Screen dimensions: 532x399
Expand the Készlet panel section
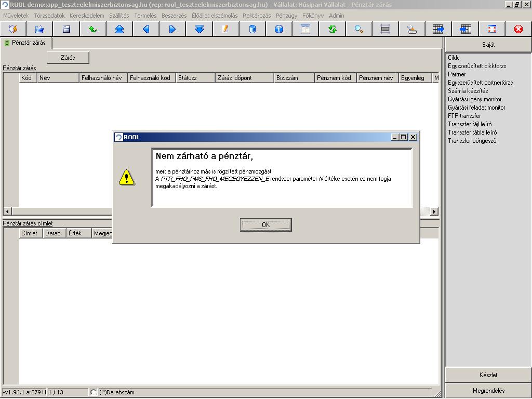[488, 375]
